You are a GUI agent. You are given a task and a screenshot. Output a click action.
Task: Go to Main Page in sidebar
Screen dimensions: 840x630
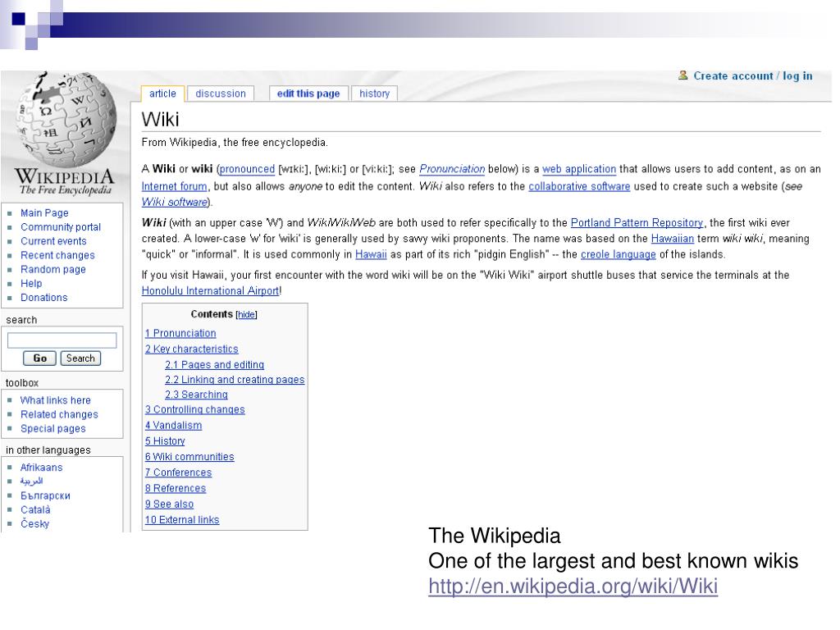44,212
